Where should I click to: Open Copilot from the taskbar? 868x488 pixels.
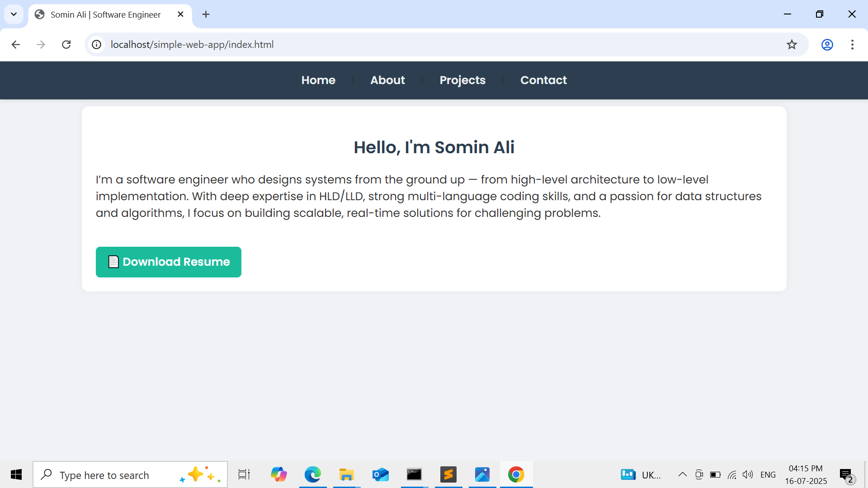coord(279,474)
